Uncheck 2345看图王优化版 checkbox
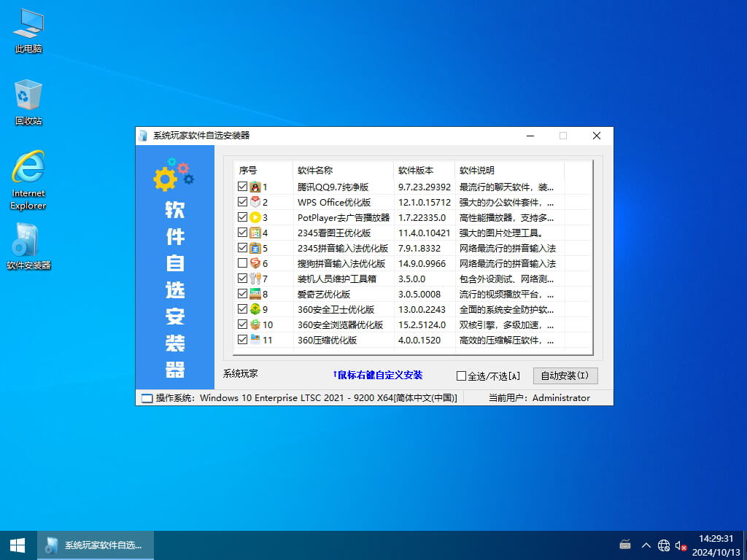This screenshot has width=747, height=560. click(x=242, y=233)
